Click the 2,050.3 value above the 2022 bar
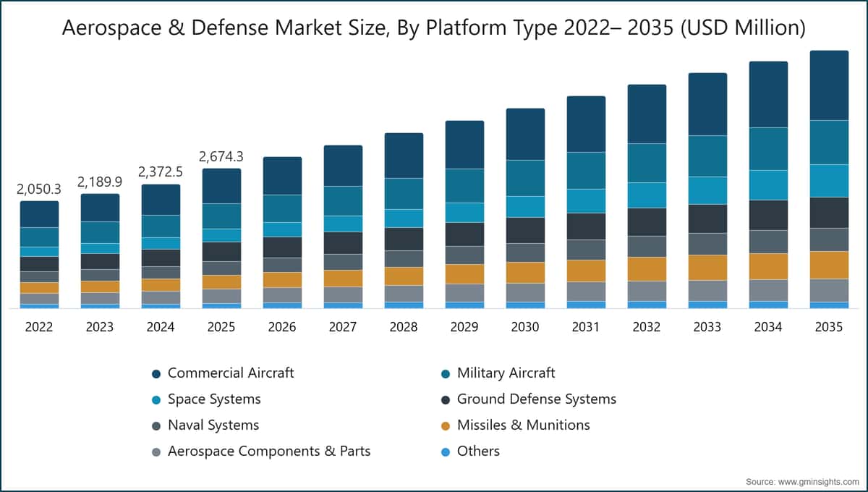 pyautogui.click(x=39, y=189)
